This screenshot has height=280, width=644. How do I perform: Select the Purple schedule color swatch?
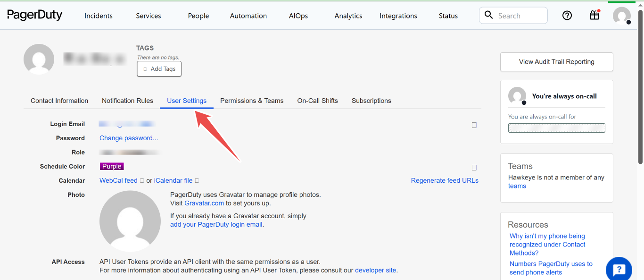pyautogui.click(x=112, y=166)
